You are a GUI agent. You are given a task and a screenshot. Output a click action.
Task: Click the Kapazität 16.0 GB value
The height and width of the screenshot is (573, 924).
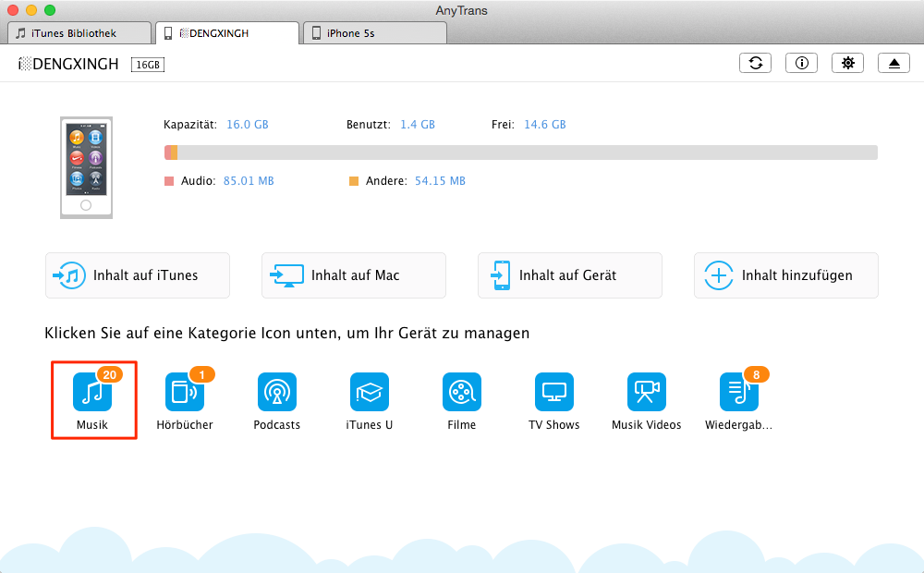248,125
